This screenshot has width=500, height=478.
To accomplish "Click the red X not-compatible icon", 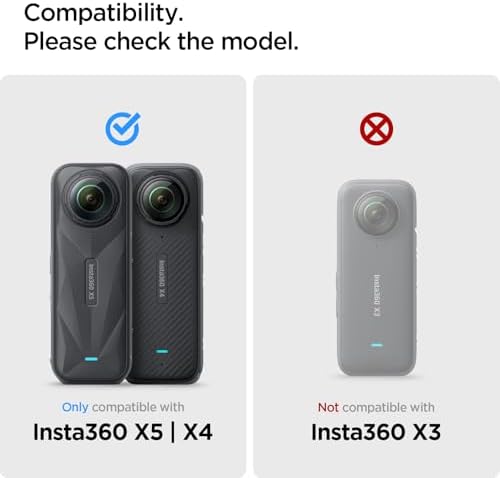I will tap(376, 129).
